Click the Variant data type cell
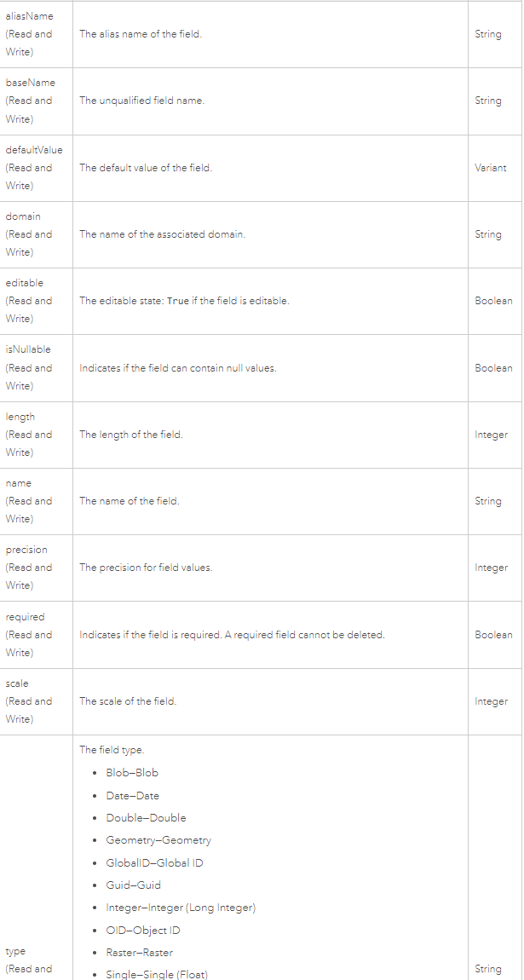This screenshot has width=524, height=980. 490,168
